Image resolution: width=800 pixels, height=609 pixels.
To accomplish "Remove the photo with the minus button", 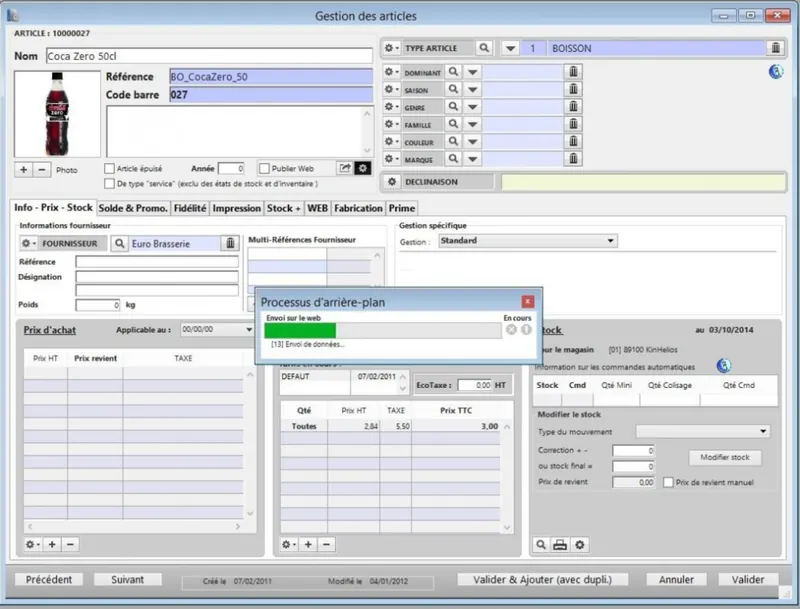I will coord(42,169).
